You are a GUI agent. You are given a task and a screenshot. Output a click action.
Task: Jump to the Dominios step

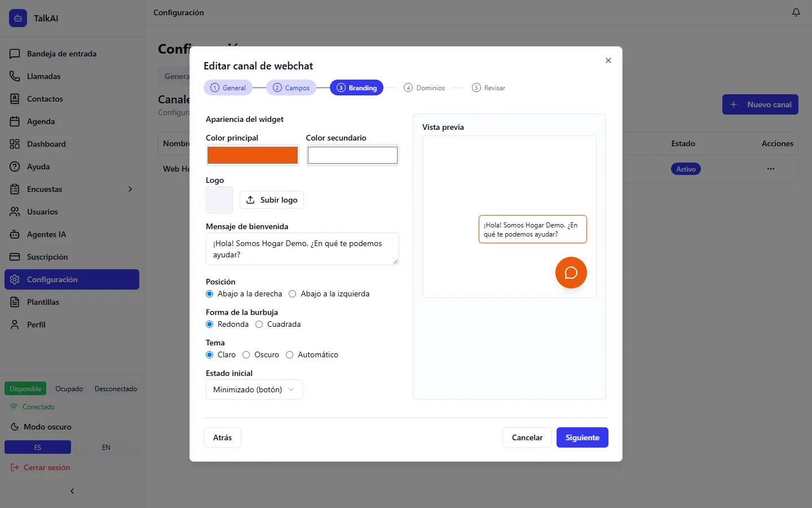coord(425,87)
